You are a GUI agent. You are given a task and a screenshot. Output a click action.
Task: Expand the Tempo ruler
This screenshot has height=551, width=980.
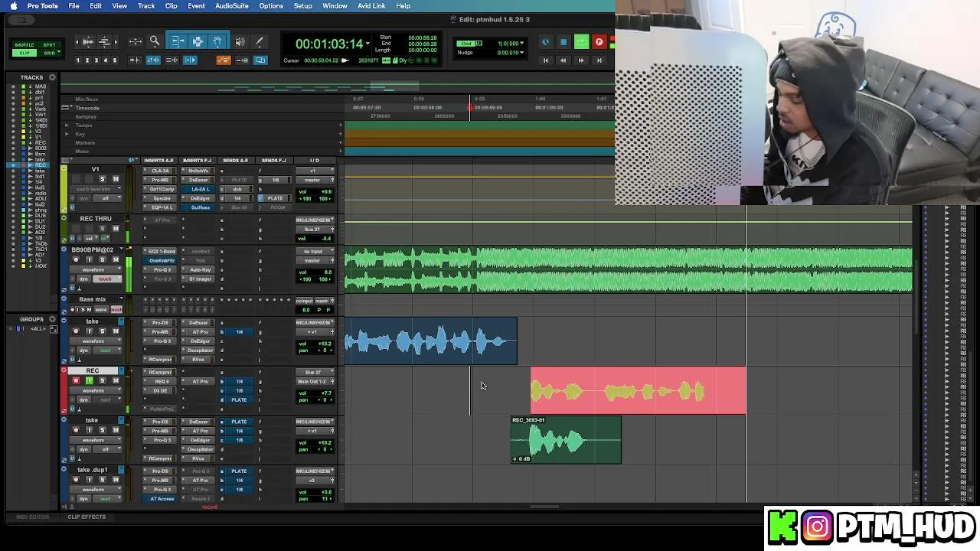coord(67,126)
